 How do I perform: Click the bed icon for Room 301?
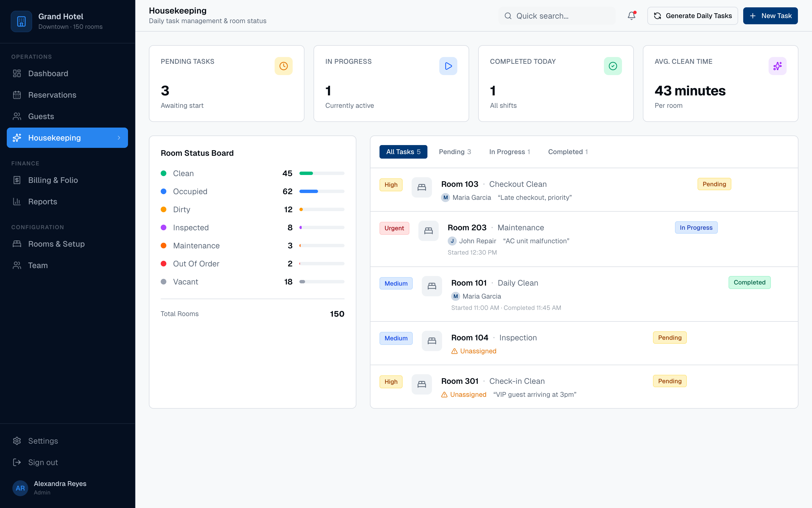click(x=422, y=384)
